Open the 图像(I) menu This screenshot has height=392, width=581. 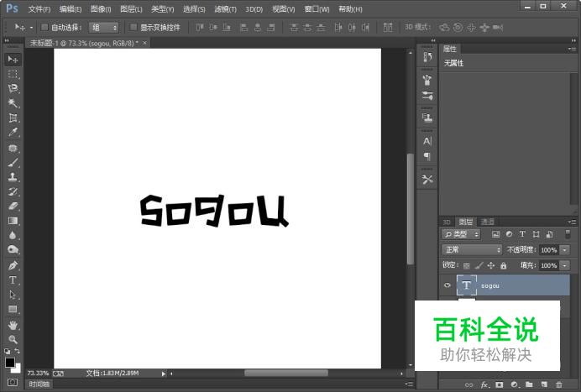(101, 9)
